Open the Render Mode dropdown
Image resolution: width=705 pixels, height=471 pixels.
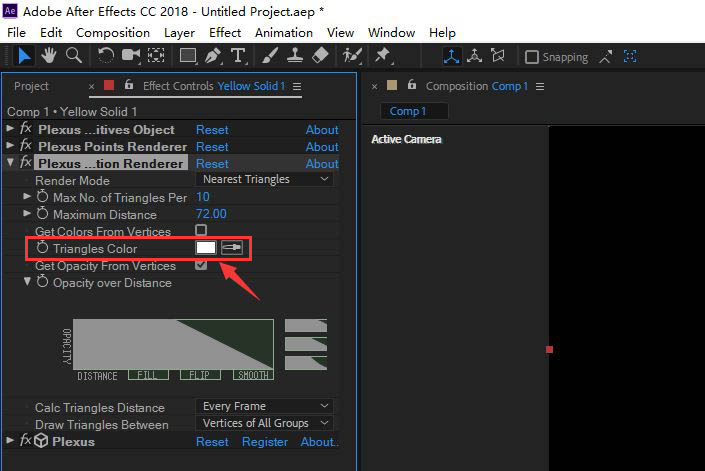pos(265,180)
